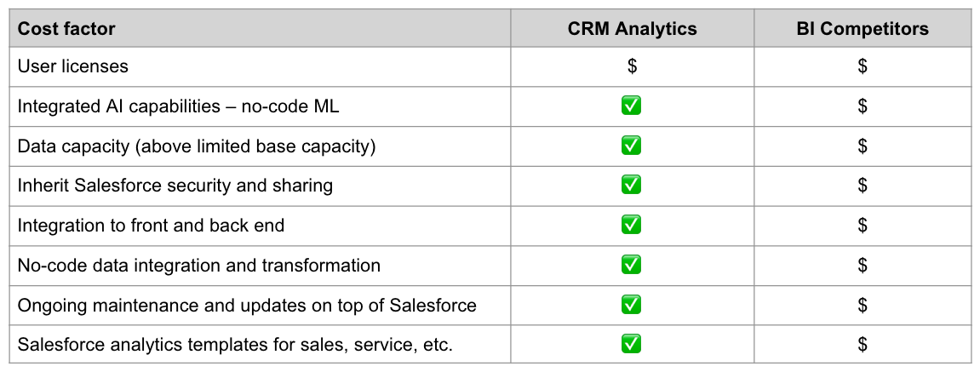Click checkmark for Integration to front and back end
Viewport: 980px width, 372px height.
[x=631, y=225]
